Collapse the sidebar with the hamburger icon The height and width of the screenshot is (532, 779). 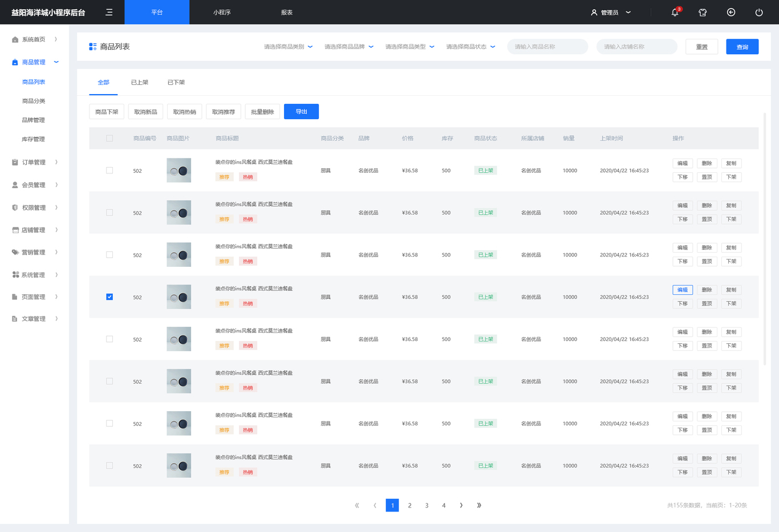[109, 12]
